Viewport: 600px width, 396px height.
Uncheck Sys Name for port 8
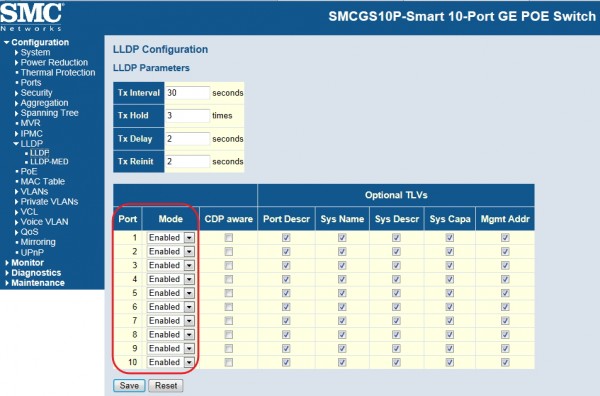(x=342, y=334)
